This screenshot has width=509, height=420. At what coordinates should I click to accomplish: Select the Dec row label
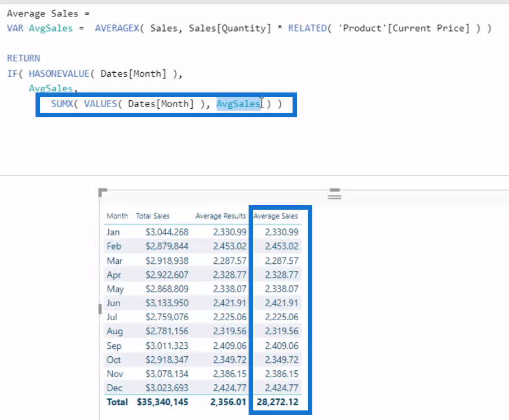(114, 388)
